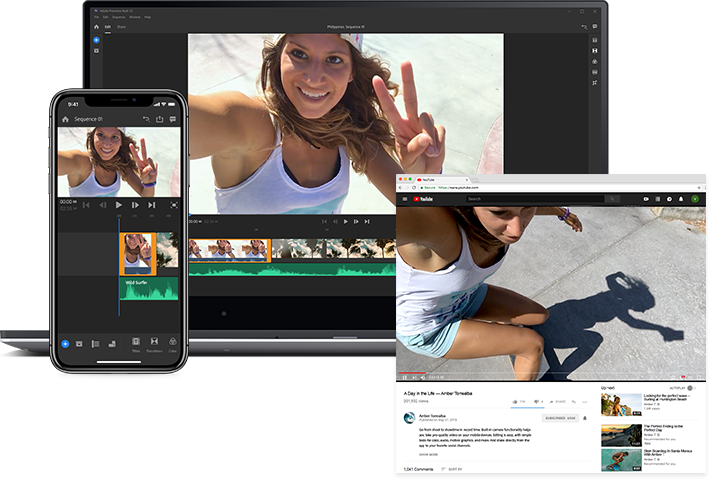Open the Color panel icon on laptop right sidebar
Image resolution: width=710 pixels, height=480 pixels.
pyautogui.click(x=595, y=62)
